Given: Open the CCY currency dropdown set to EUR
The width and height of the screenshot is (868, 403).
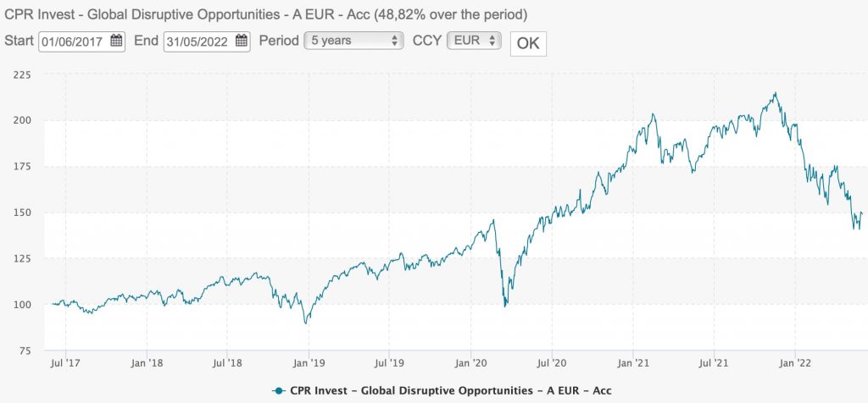Looking at the screenshot, I should pyautogui.click(x=474, y=41).
